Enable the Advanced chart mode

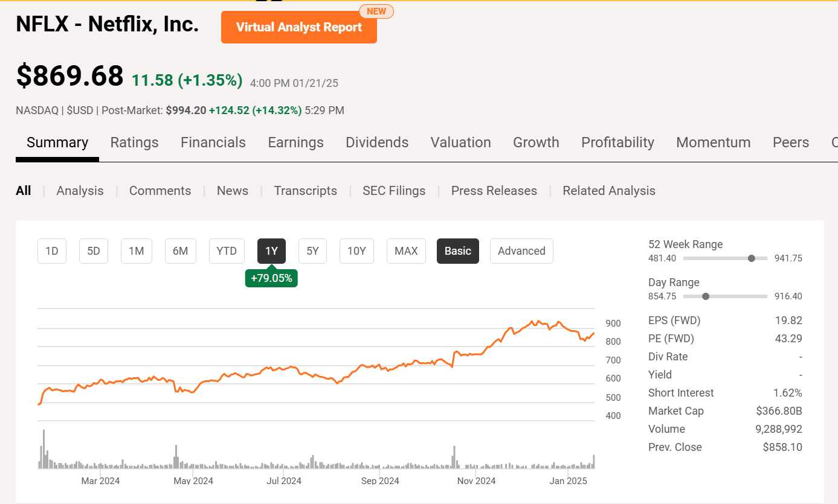tap(521, 250)
